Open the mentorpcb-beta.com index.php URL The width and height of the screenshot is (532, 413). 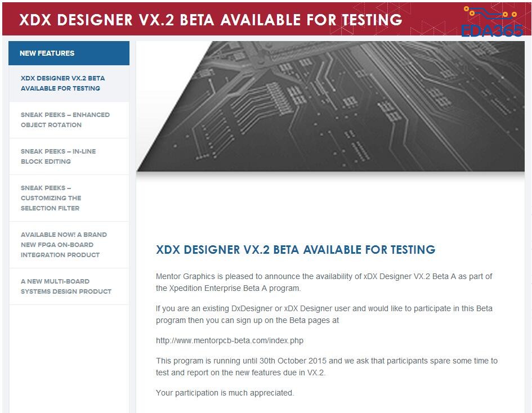click(230, 341)
